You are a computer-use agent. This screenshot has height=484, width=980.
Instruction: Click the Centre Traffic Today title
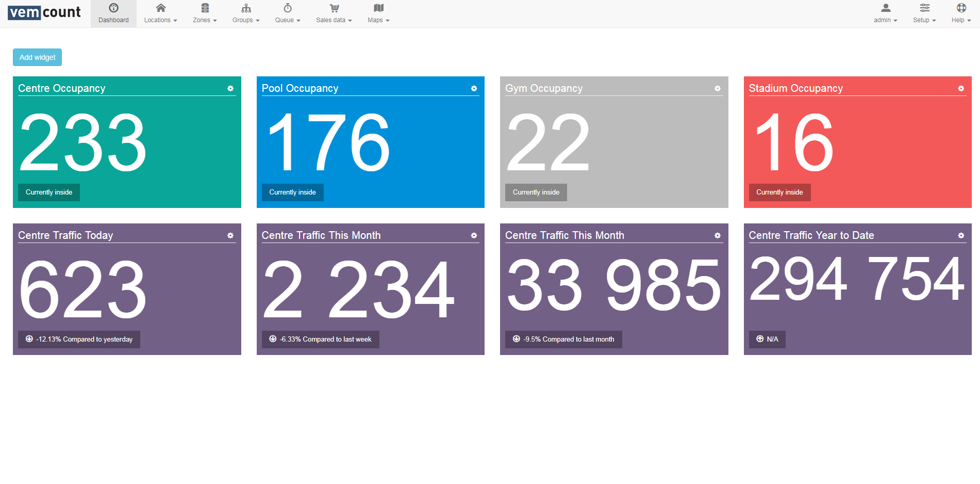pyautogui.click(x=65, y=235)
